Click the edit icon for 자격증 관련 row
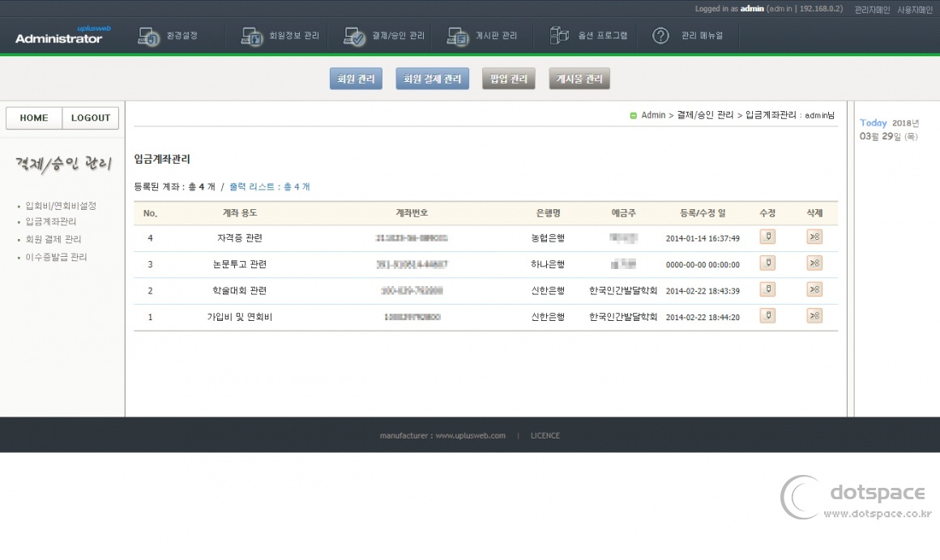This screenshot has height=560, width=940. (x=767, y=237)
